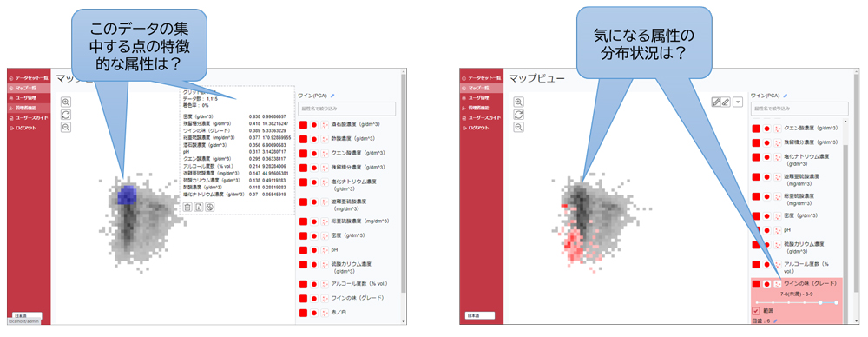This screenshot has width=868, height=337.
Task: Click the trash icon in the grid info popup
Action: (x=187, y=208)
